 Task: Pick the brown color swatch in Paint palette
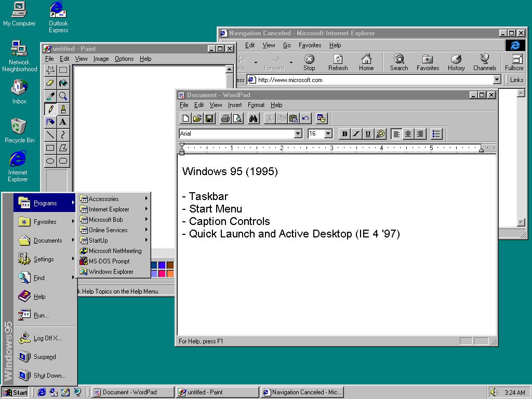(170, 265)
